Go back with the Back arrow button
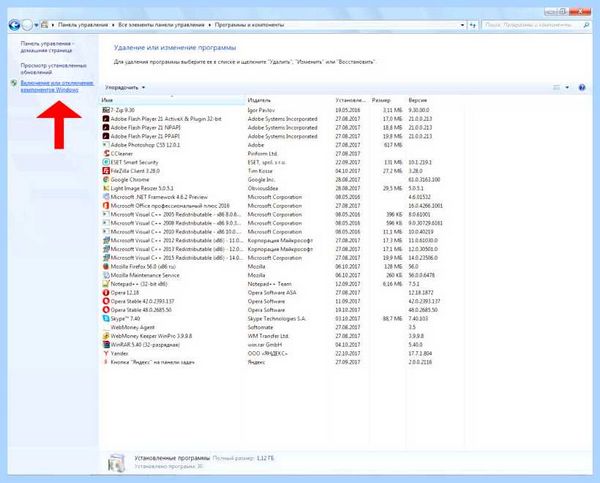Image resolution: width=600 pixels, height=483 pixels. pyautogui.click(x=15, y=25)
